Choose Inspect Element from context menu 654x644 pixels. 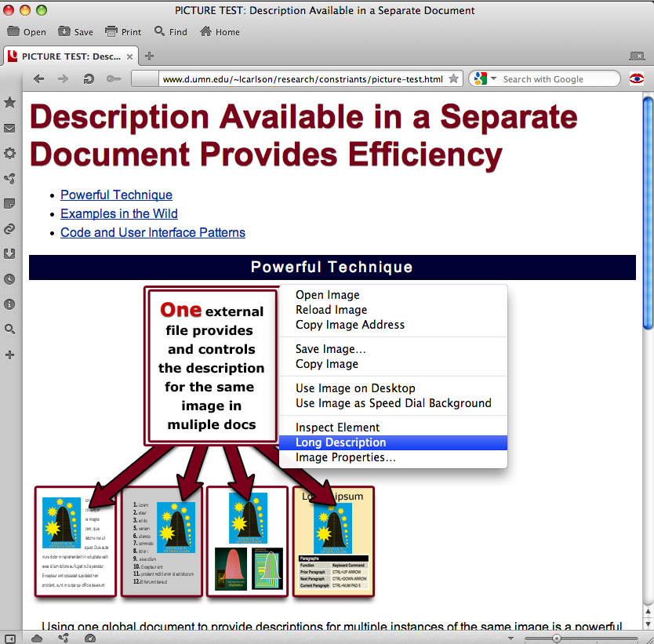[337, 428]
